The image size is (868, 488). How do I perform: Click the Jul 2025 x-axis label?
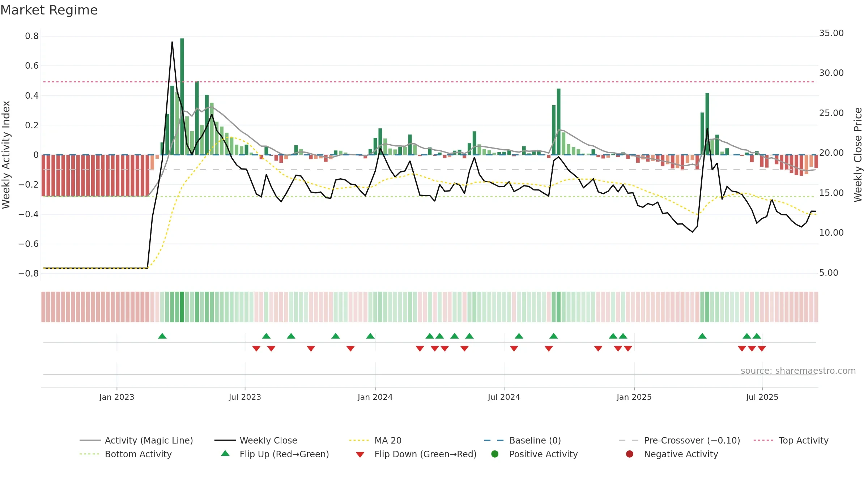[762, 397]
